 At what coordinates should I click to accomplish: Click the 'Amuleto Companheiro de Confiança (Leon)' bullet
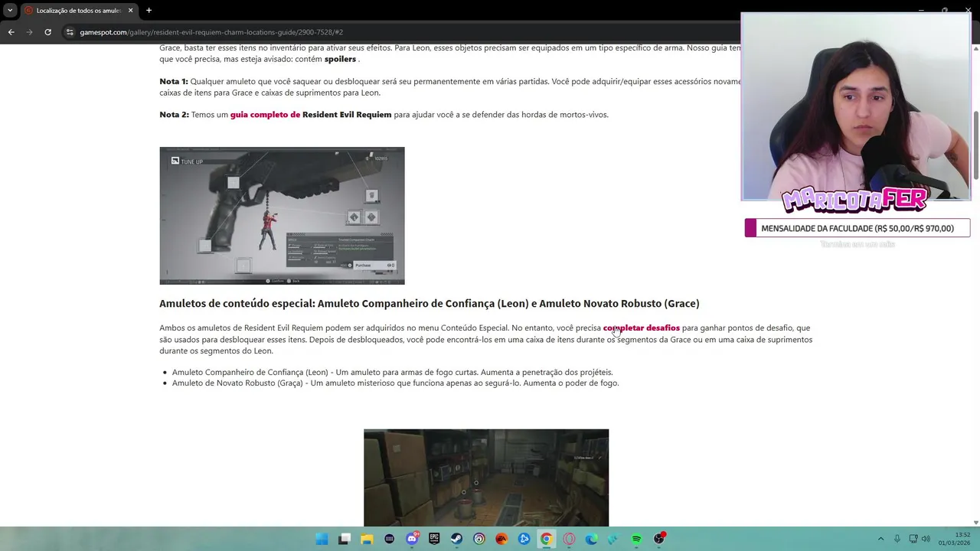[393, 372]
